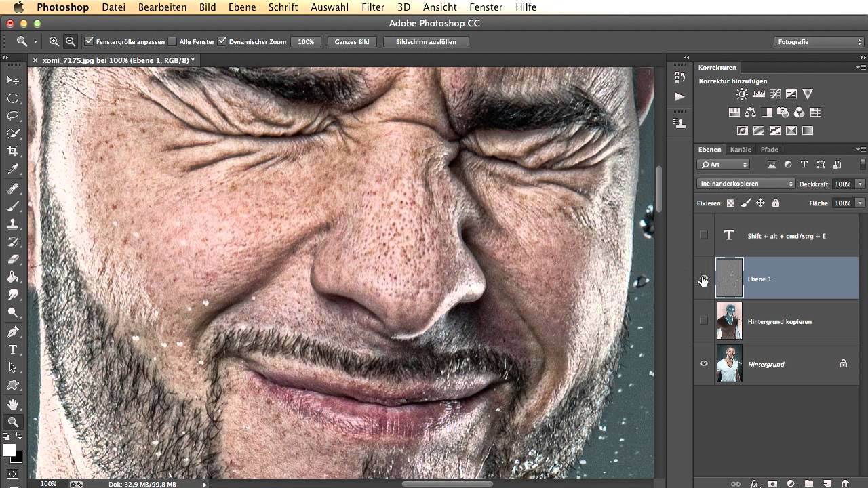Image resolution: width=868 pixels, height=488 pixels.
Task: Open the Filter menu
Action: coord(373,7)
